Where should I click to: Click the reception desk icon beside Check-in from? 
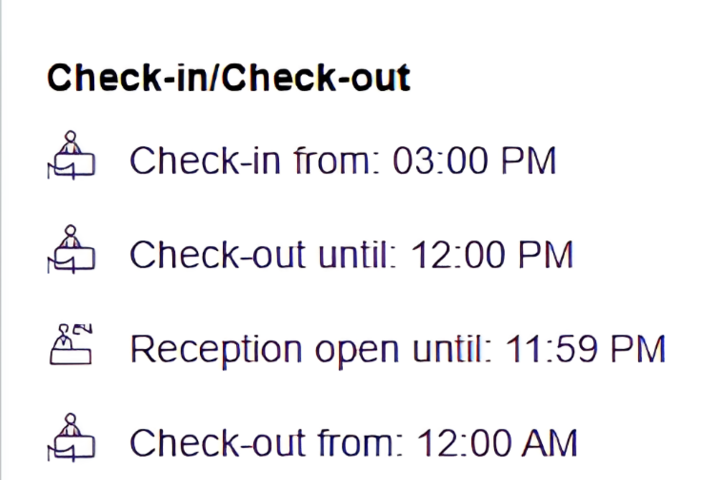71,156
